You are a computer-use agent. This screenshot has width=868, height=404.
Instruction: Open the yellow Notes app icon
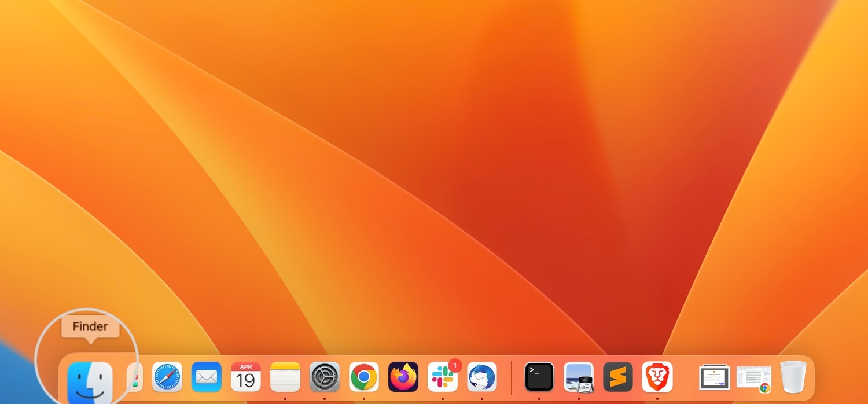[x=285, y=377]
